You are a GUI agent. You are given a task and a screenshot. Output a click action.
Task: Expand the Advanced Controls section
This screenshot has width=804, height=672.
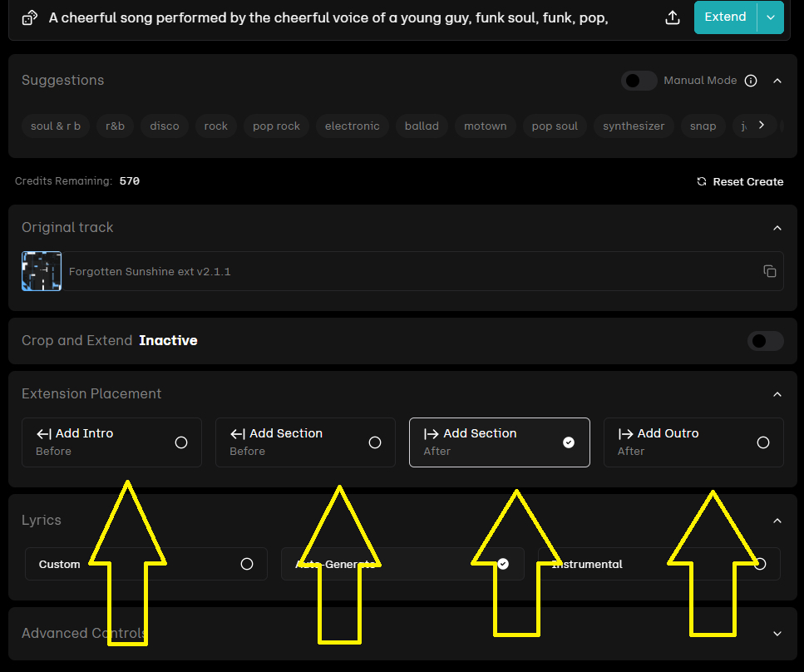[777, 633]
